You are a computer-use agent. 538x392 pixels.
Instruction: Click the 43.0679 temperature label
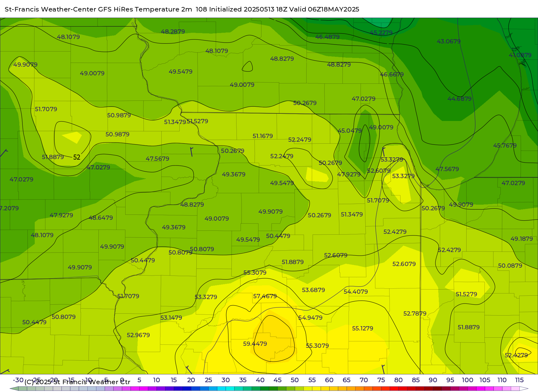click(449, 41)
